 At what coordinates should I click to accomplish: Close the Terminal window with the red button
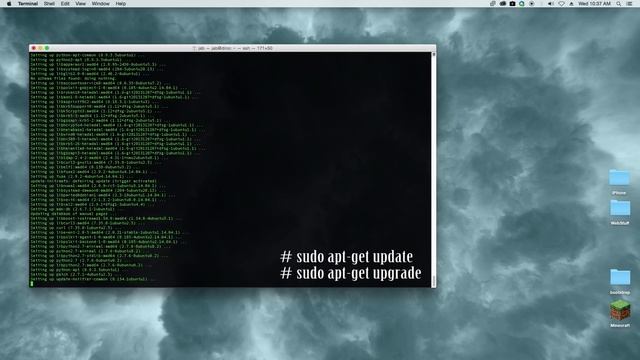[x=34, y=48]
